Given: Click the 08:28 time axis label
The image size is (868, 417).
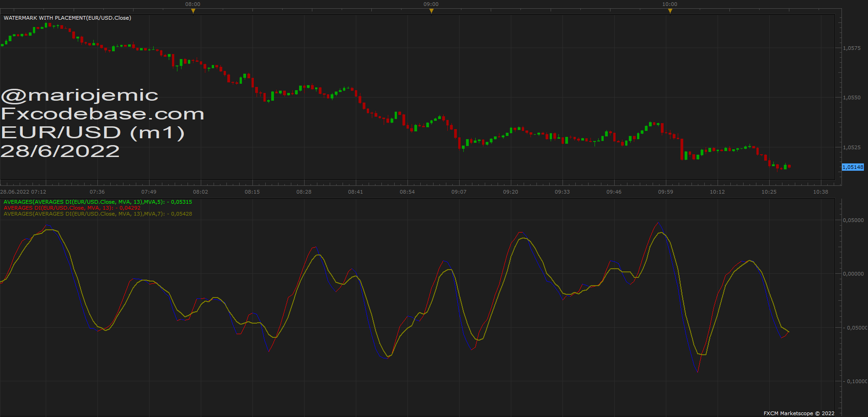Looking at the screenshot, I should [x=304, y=192].
